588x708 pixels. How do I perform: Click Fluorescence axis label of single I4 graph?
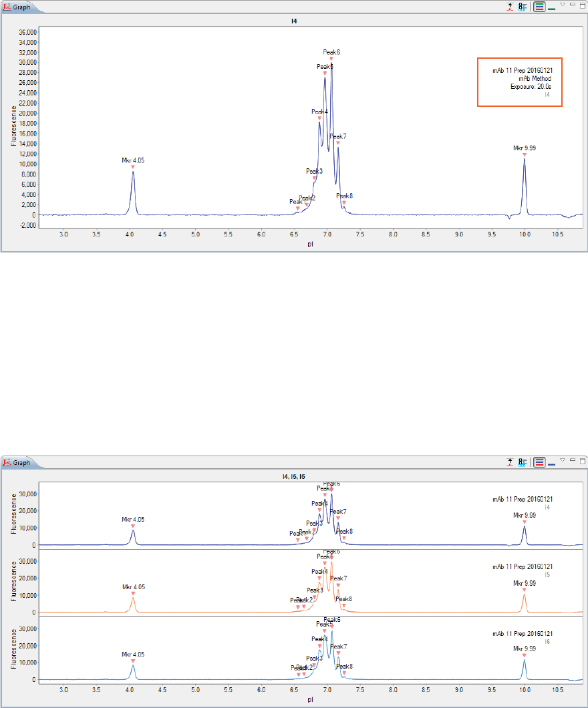click(x=14, y=126)
